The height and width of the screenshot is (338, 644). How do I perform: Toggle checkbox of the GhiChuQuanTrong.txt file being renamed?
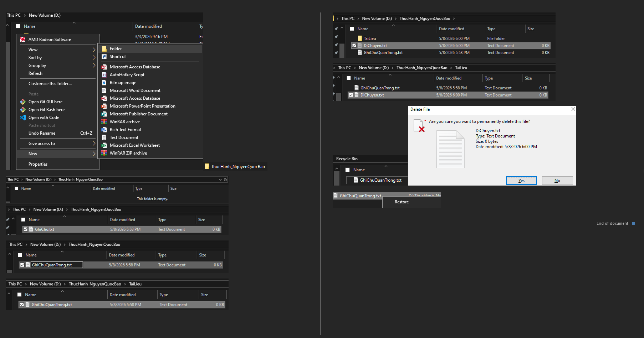coord(22,265)
